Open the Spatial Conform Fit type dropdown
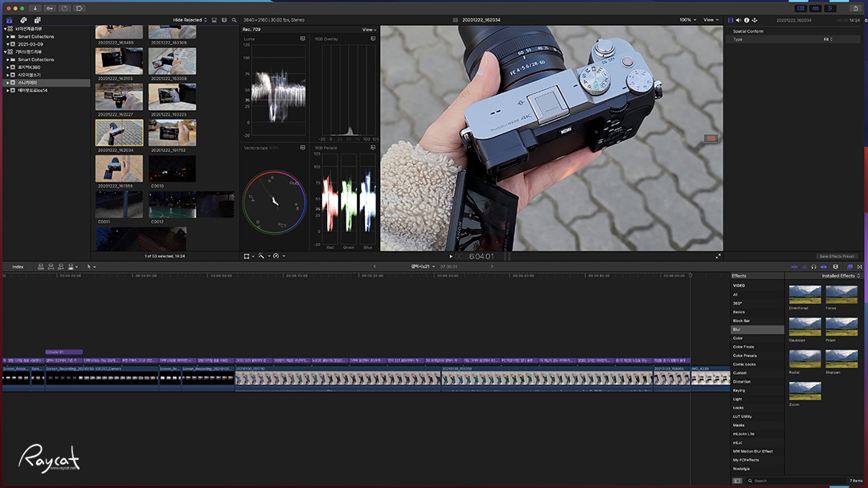868x488 pixels. point(828,39)
